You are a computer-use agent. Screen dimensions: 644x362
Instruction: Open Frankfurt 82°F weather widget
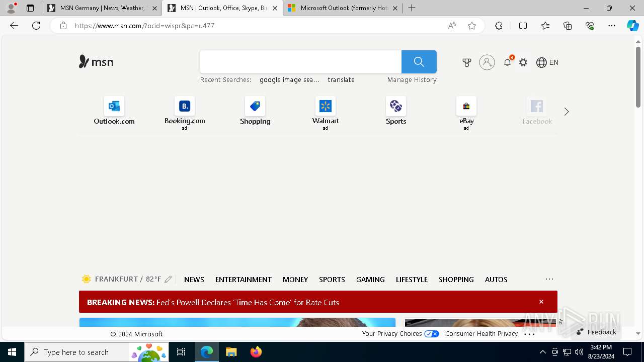122,279
